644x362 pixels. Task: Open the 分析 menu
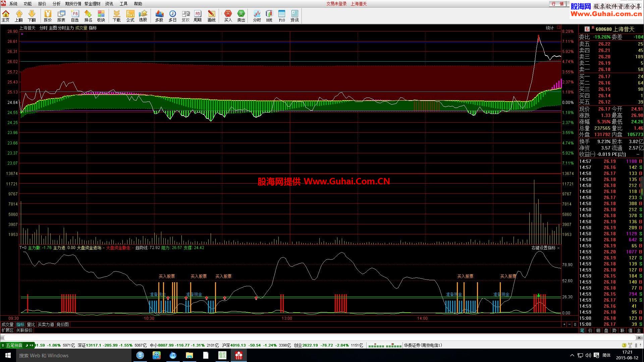pos(57,4)
